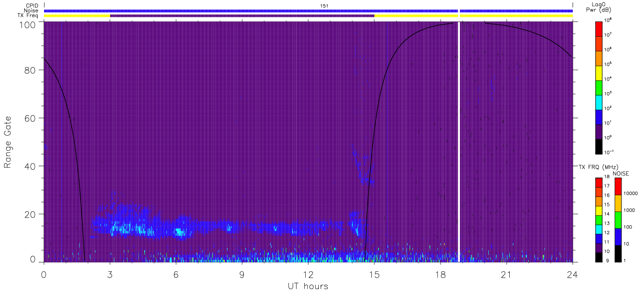The image size is (644, 297).
Task: Select the blue segment of Lag0 Pwr colorbar
Action: coord(599,117)
